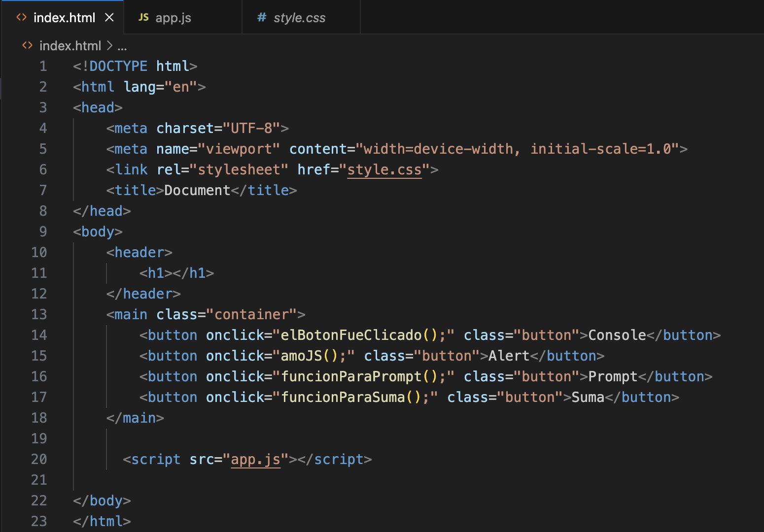764x532 pixels.
Task: Click the Prompt button label text
Action: (x=613, y=377)
